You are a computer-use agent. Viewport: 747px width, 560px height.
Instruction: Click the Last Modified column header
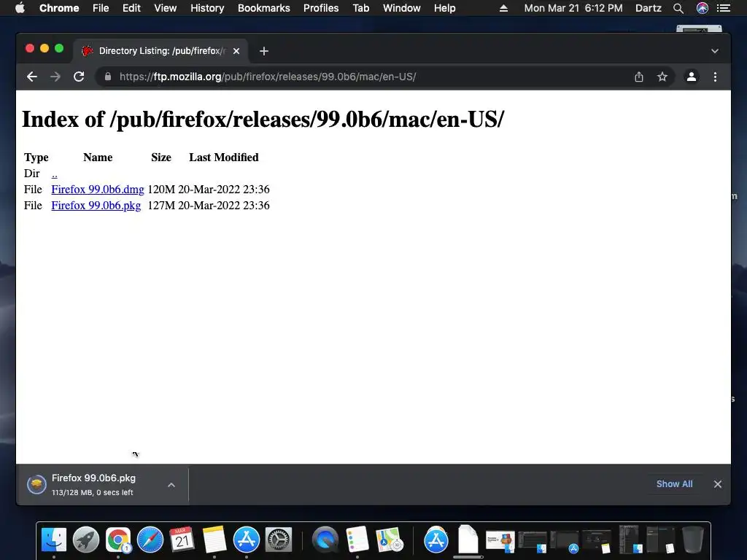[224, 157]
